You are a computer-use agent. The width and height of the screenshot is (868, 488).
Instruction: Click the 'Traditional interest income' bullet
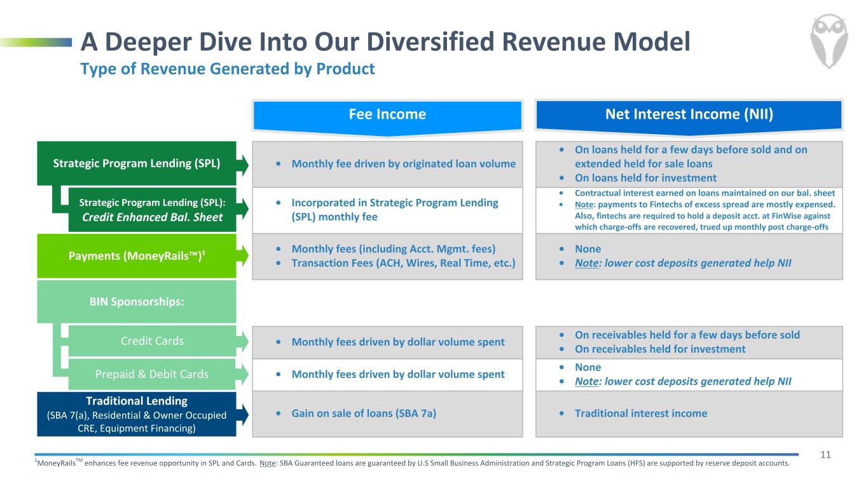(x=640, y=414)
